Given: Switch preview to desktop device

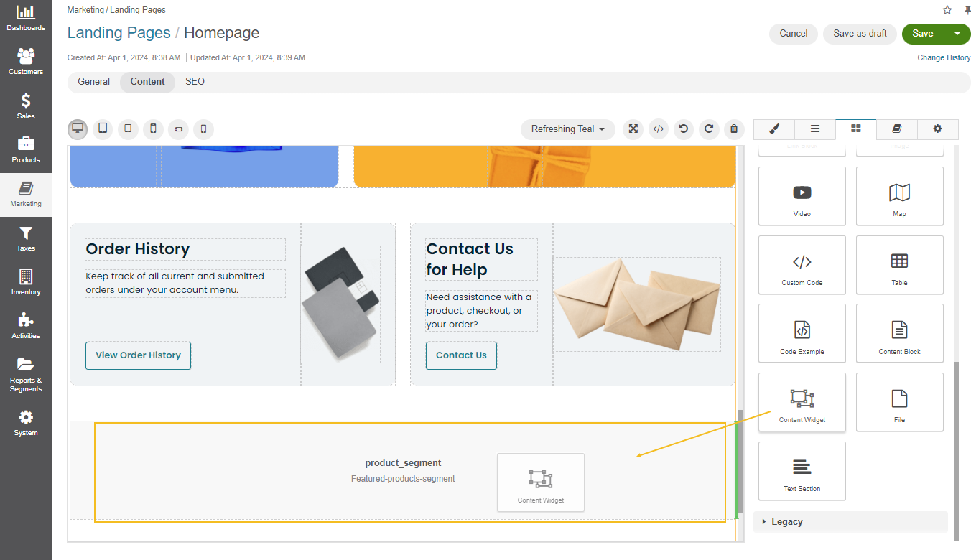Looking at the screenshot, I should click(78, 129).
